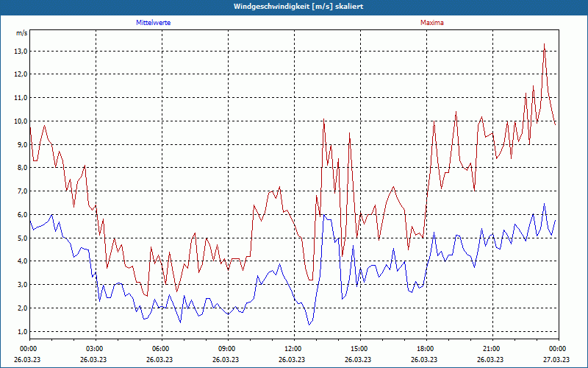Click the 6,0 y-axis value
This screenshot has width=588, height=368.
pyautogui.click(x=22, y=215)
